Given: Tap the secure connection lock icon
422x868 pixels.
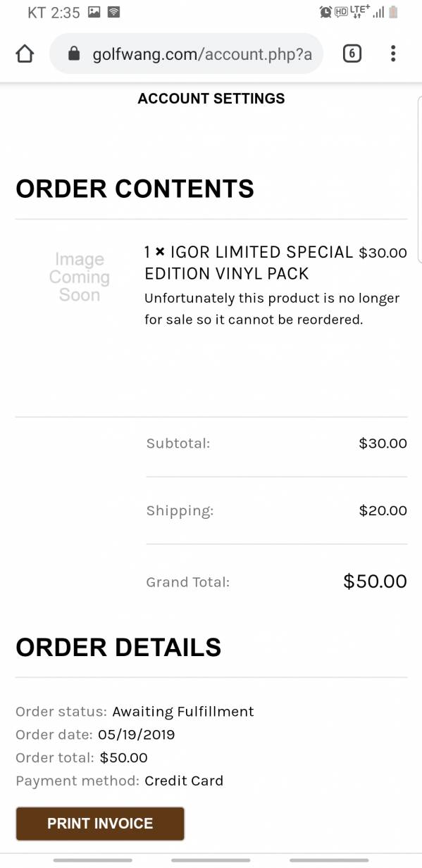Looking at the screenshot, I should 74,54.
